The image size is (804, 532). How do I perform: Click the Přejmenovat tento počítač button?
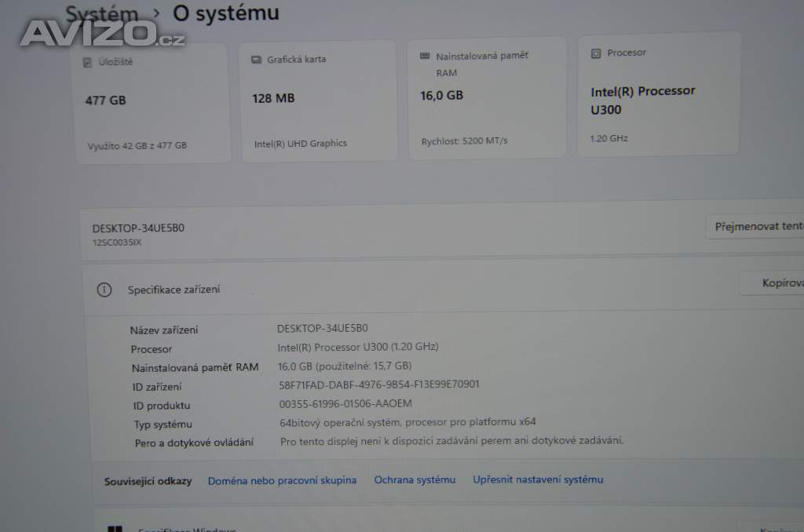tap(755, 226)
